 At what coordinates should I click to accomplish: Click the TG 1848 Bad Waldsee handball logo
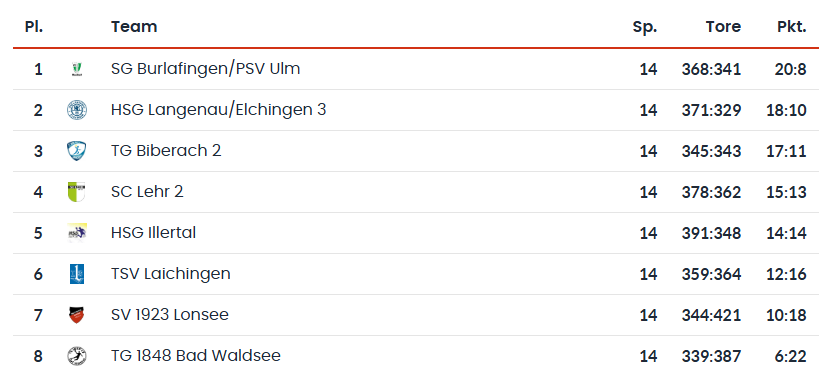pyautogui.click(x=77, y=356)
